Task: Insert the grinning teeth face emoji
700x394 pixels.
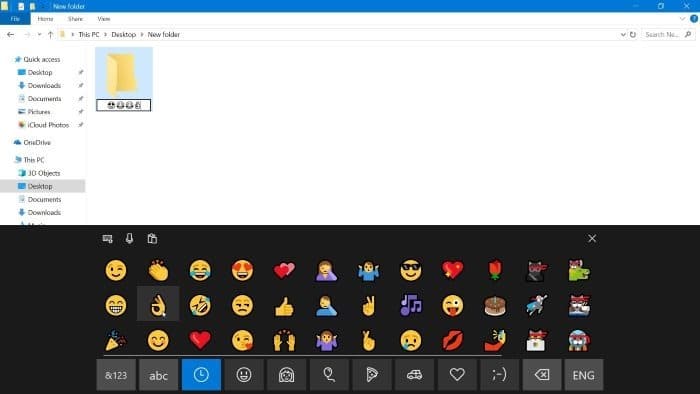Action: tap(116, 306)
